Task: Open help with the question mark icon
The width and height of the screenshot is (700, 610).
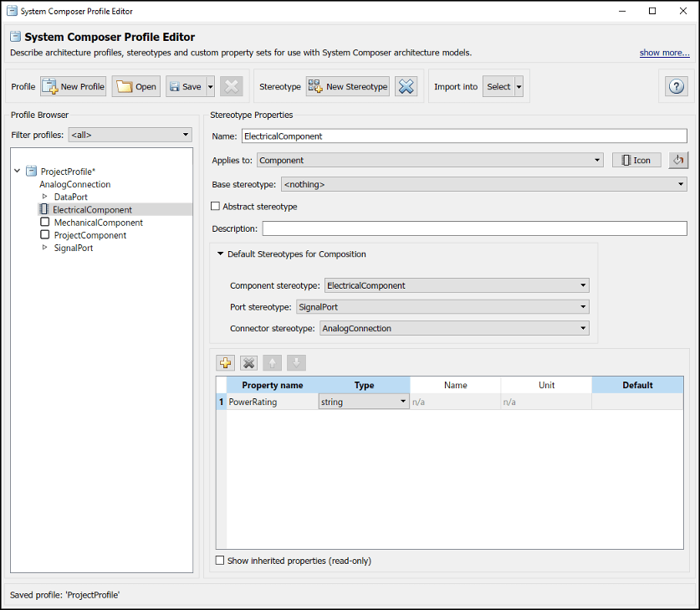Action: click(x=677, y=87)
